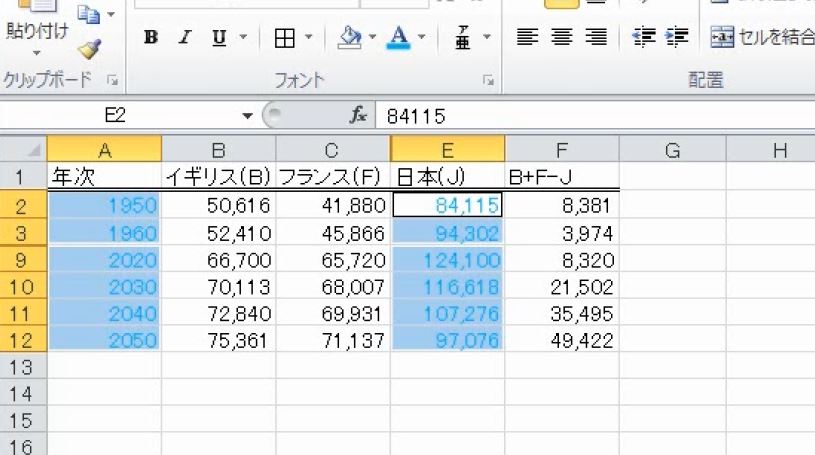Screen dimensions: 815x455
Task: Click cell with value 45,866
Action: click(333, 233)
